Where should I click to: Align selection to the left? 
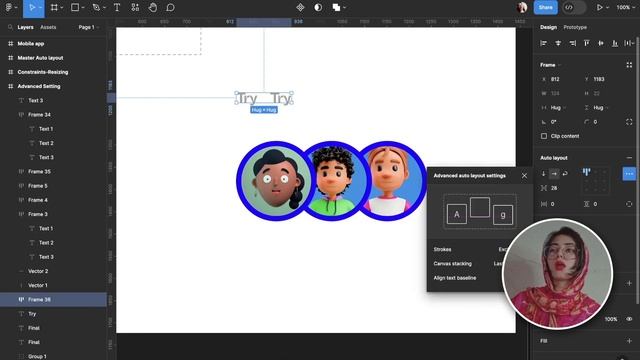coord(543,43)
